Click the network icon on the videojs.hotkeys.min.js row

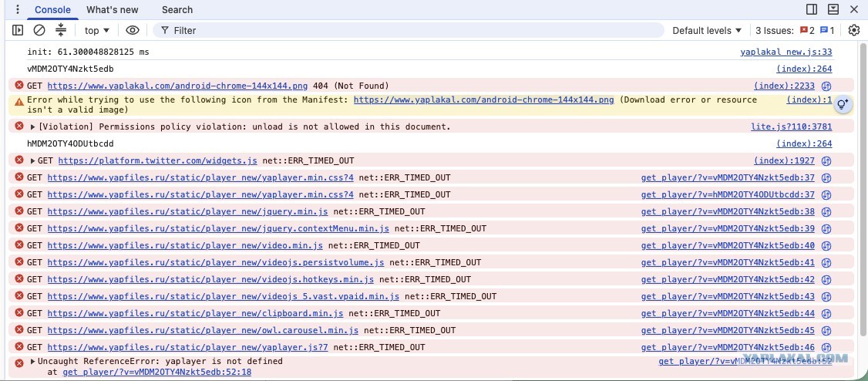pyautogui.click(x=826, y=279)
